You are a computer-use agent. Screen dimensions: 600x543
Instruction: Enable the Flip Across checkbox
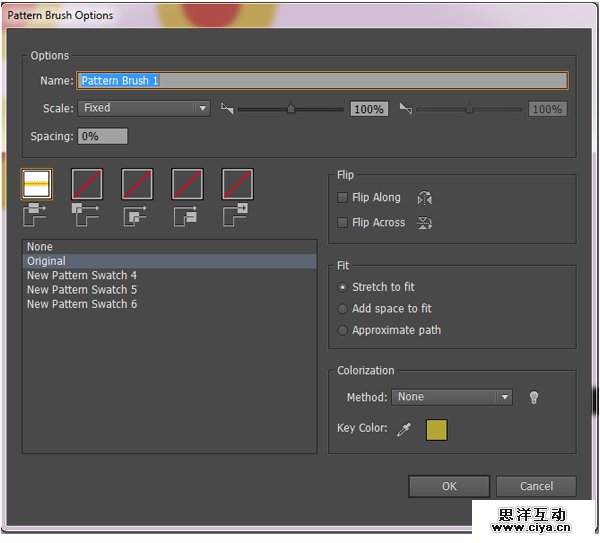[x=343, y=223]
